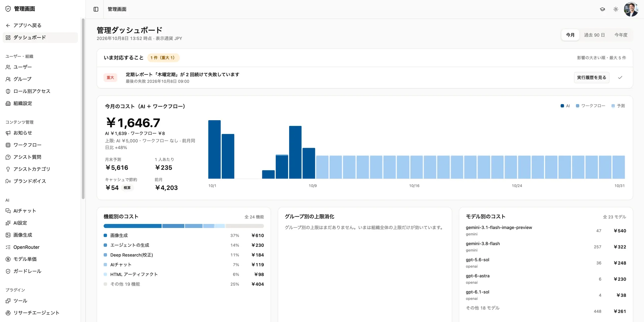644x322 pixels.
Task: Click the Deep Research(校正) cost row
Action: click(x=184, y=255)
